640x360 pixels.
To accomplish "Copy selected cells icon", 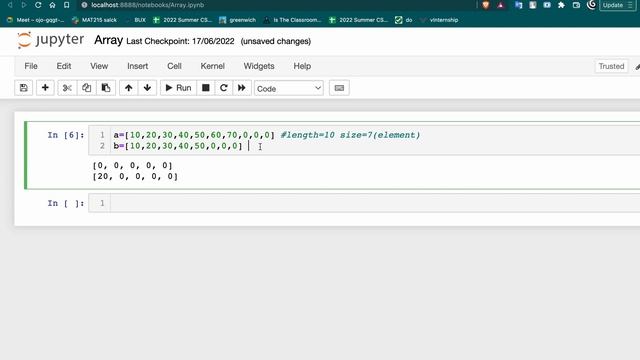I will point(87,88).
